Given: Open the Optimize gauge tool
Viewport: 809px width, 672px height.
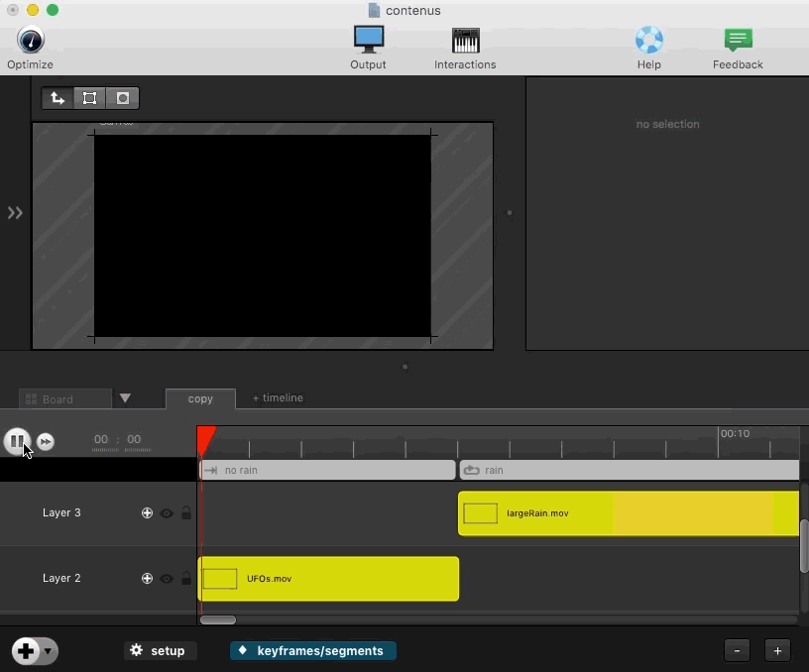Looking at the screenshot, I should (31, 41).
